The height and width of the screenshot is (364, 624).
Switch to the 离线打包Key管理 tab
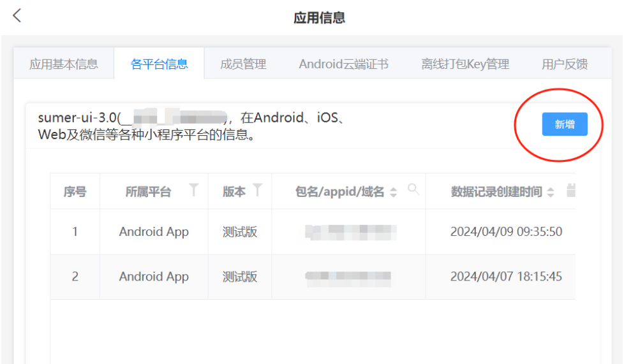465,64
